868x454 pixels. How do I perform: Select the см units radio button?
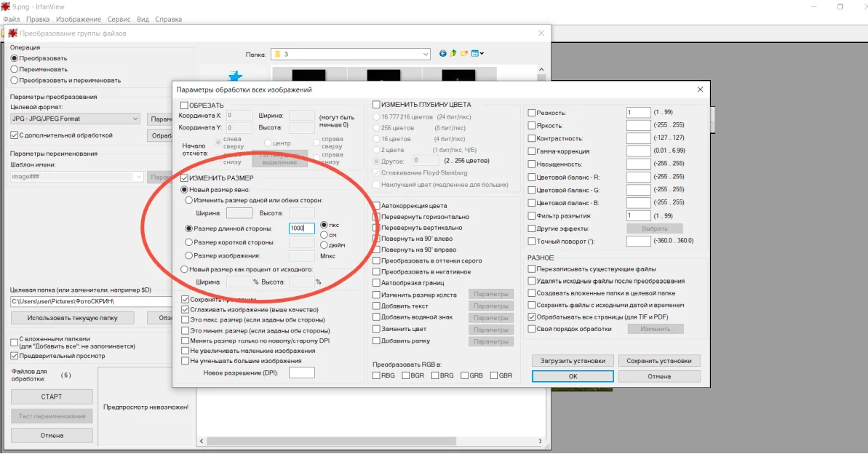(324, 235)
